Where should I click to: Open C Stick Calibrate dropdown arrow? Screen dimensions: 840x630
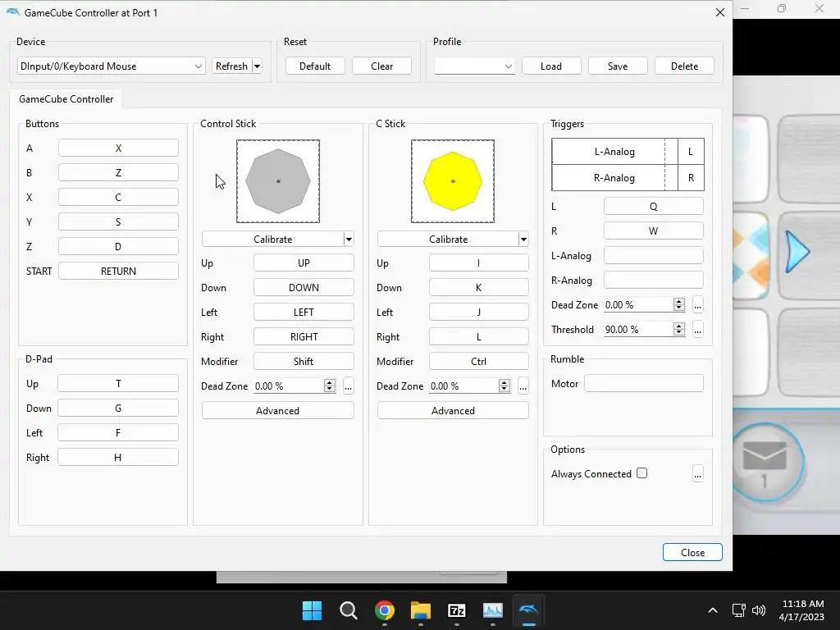(x=523, y=240)
